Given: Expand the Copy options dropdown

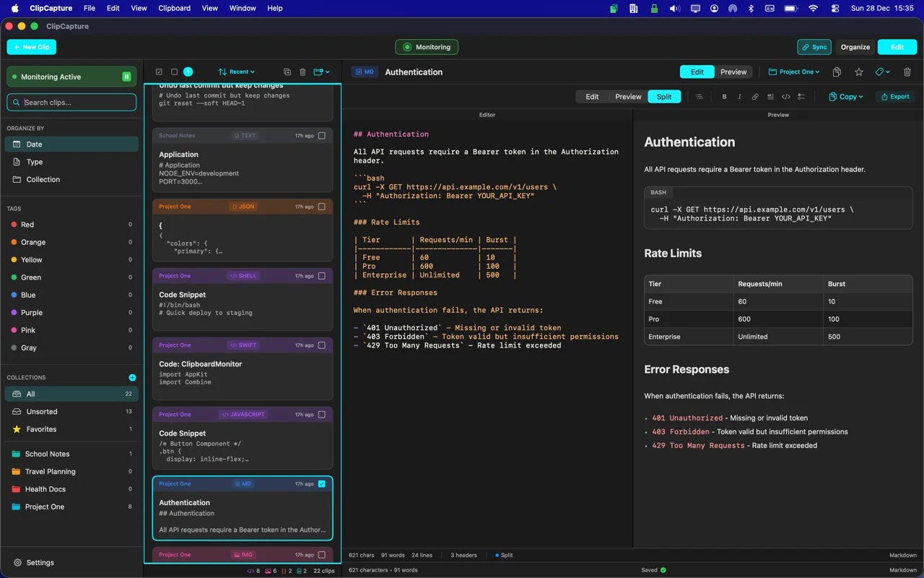Looking at the screenshot, I should (x=845, y=96).
